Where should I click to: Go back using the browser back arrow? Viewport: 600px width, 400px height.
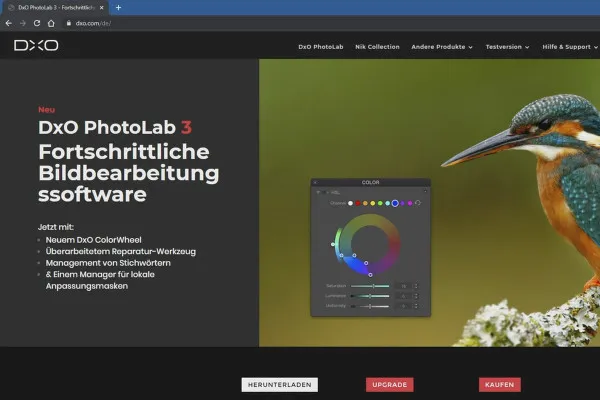(x=8, y=23)
